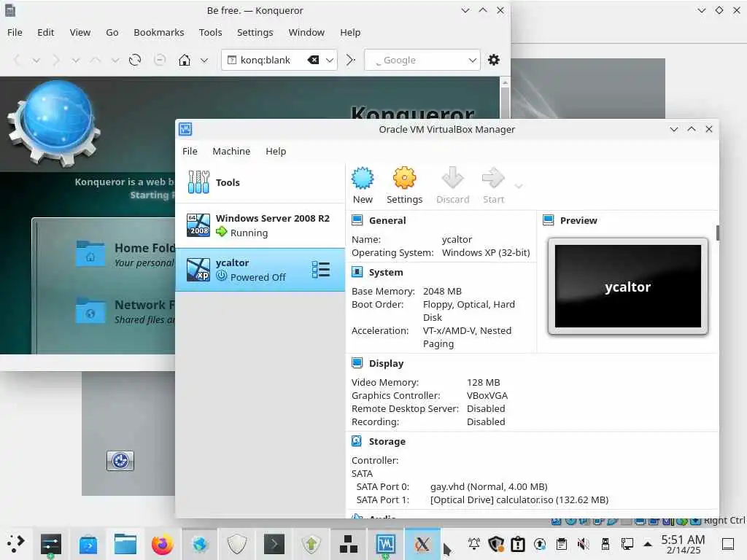Open ycaltor machine details list menu icon

coord(321,270)
